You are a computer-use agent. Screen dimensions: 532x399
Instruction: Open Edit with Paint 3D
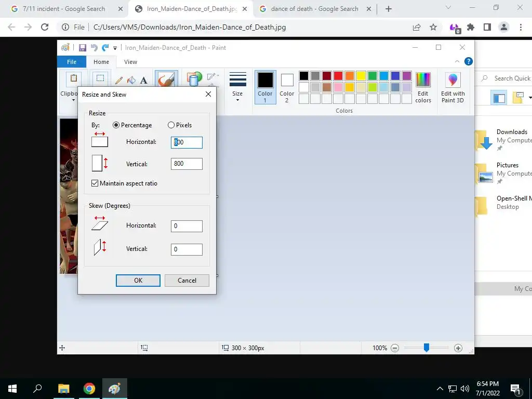coord(453,88)
